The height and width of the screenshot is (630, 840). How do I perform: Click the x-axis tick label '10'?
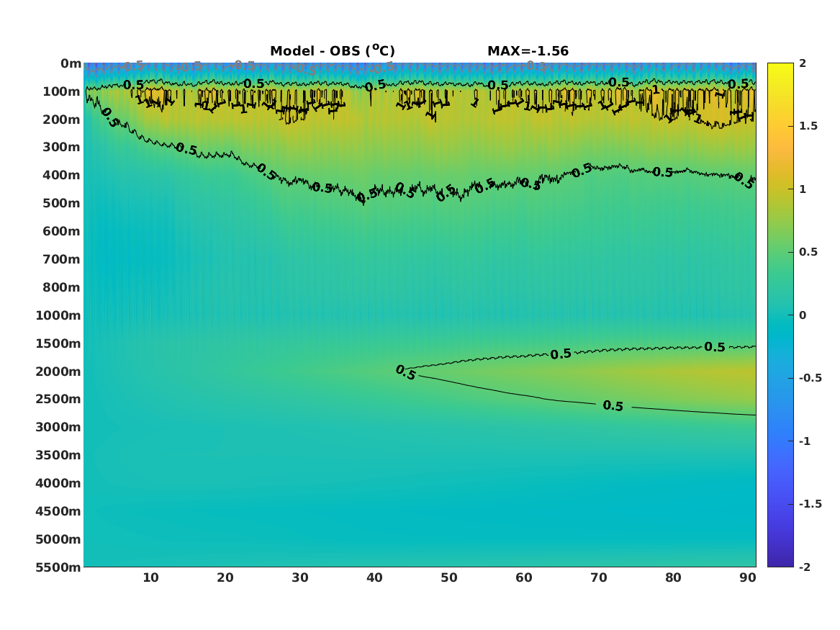pos(150,577)
